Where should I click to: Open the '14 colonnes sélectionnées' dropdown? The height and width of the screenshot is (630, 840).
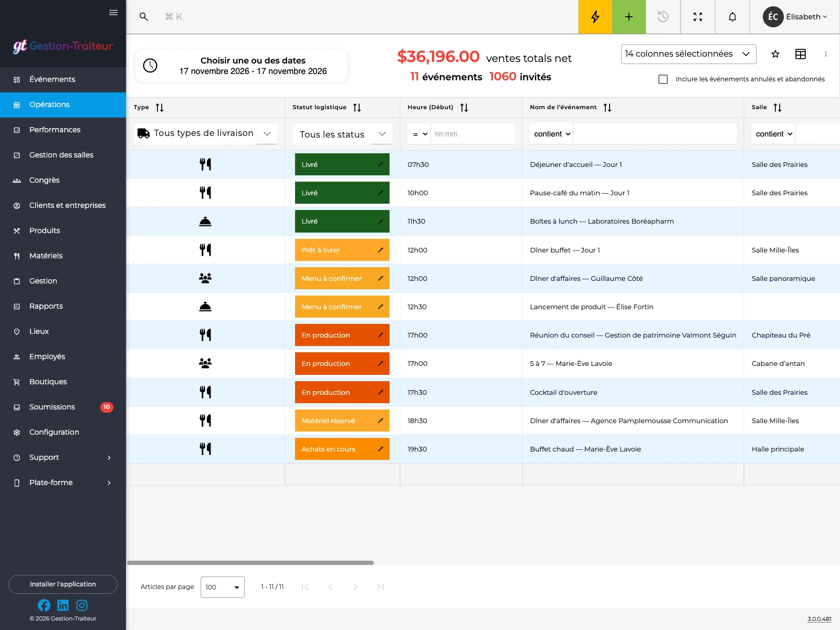(688, 54)
